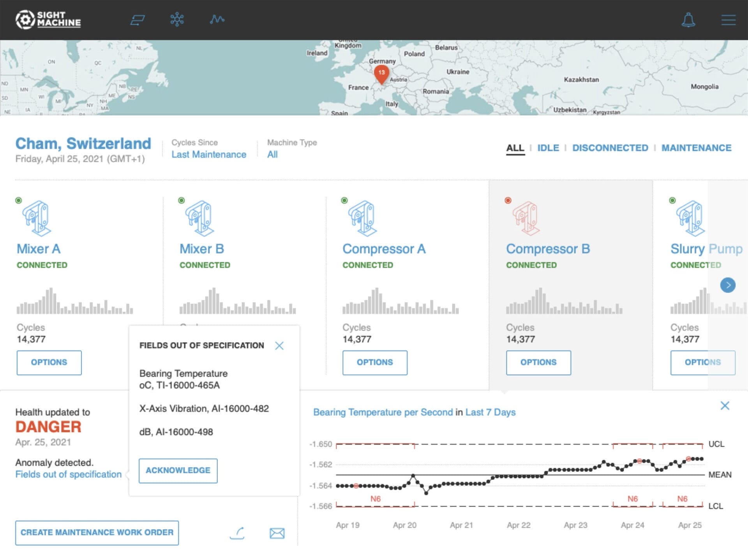Select the Compressor A machine icon
The image size is (748, 560).
click(363, 218)
